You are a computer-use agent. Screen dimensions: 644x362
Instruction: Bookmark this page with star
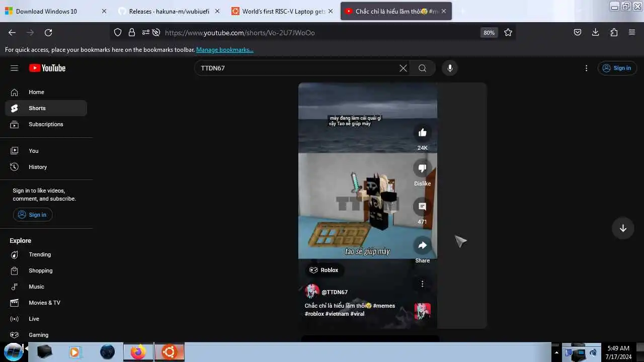click(508, 32)
